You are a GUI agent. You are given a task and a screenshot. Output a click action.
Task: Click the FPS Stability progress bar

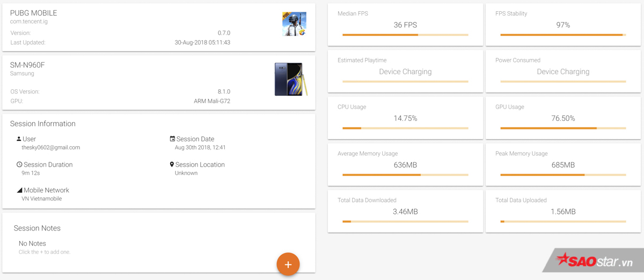563,35
